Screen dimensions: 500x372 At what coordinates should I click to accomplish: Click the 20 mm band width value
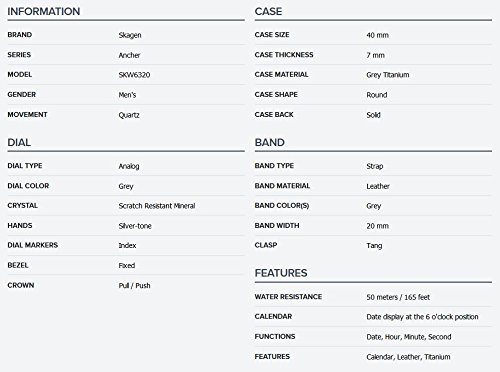[x=377, y=226]
